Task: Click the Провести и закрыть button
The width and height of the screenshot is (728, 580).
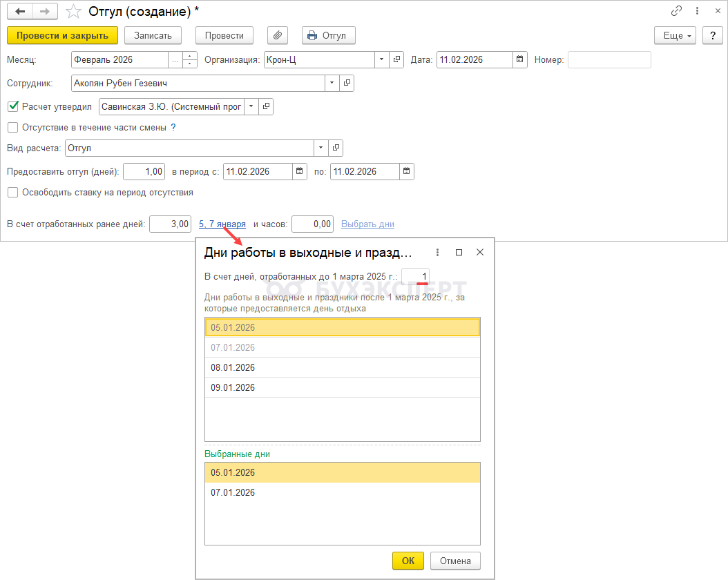Action: 62,35
